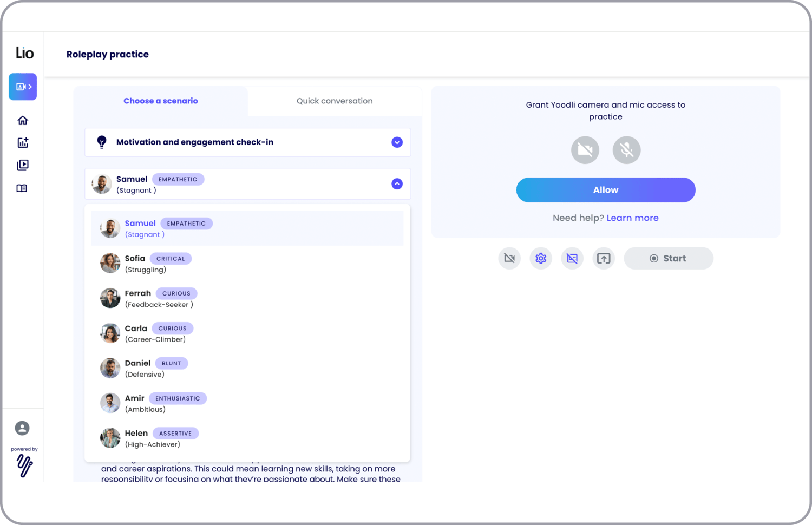This screenshot has width=812, height=525.
Task: Click the muted microphone icon in the access panel
Action: click(626, 150)
